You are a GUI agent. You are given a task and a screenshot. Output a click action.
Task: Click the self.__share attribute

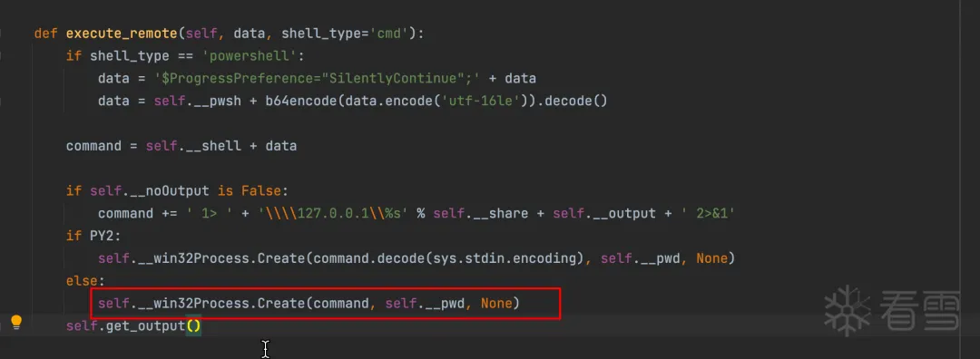(x=481, y=214)
